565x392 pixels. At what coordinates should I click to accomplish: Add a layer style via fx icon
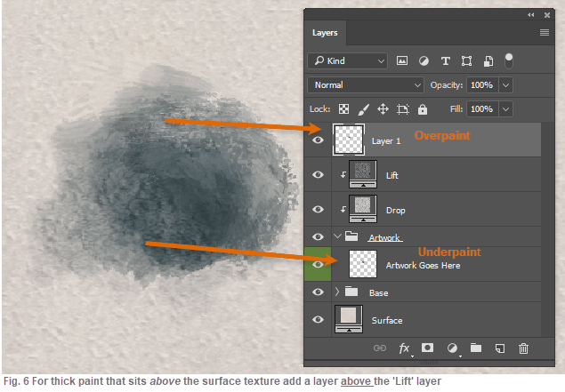(404, 348)
